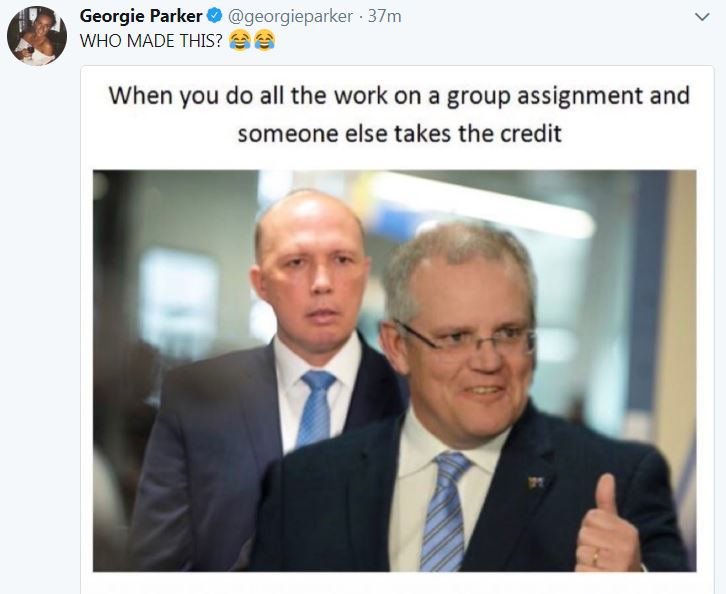Open Georgie Parker's profile avatar
The width and height of the screenshot is (726, 594).
[x=37, y=36]
